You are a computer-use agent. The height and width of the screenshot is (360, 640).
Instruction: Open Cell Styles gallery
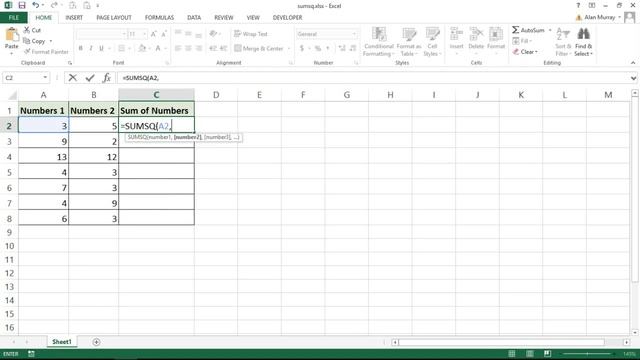[x=432, y=42]
